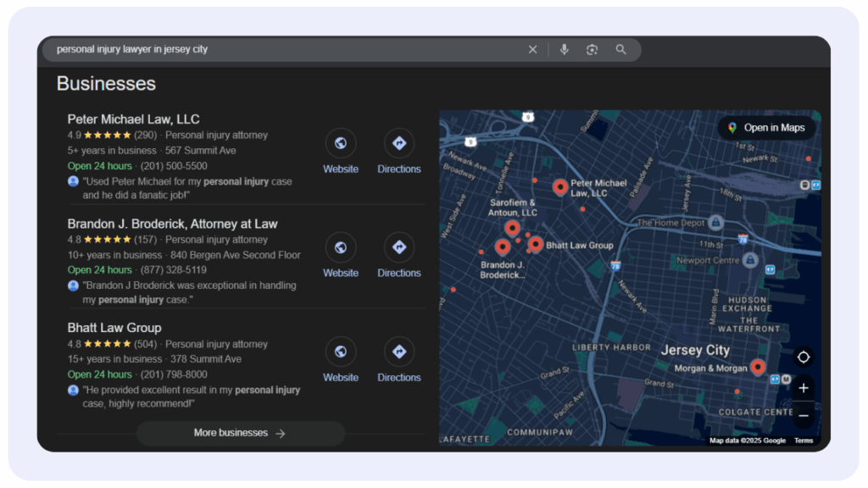Screen dimensions: 868x488
Task: Click Peter Michael Law review quote
Action: pyautogui.click(x=187, y=188)
